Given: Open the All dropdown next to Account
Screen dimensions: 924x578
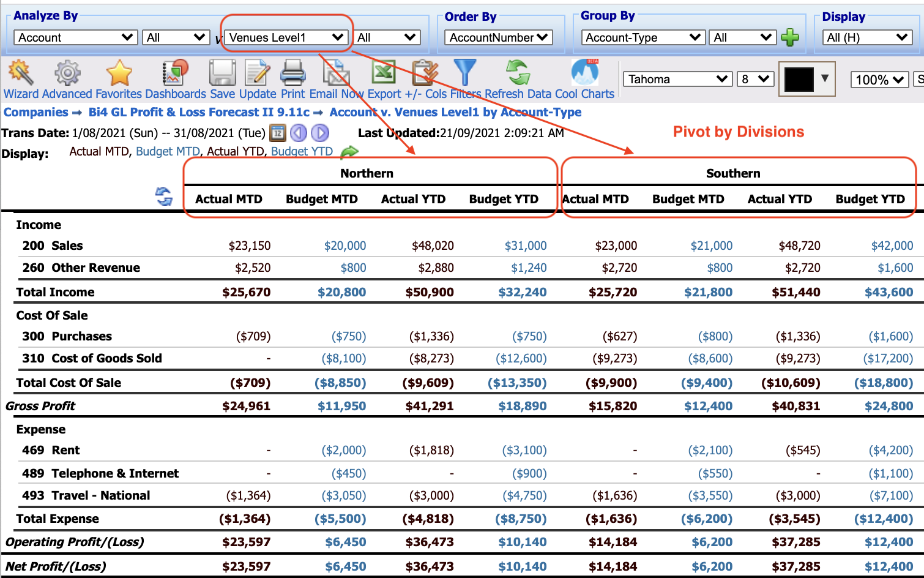Looking at the screenshot, I should click(x=176, y=37).
